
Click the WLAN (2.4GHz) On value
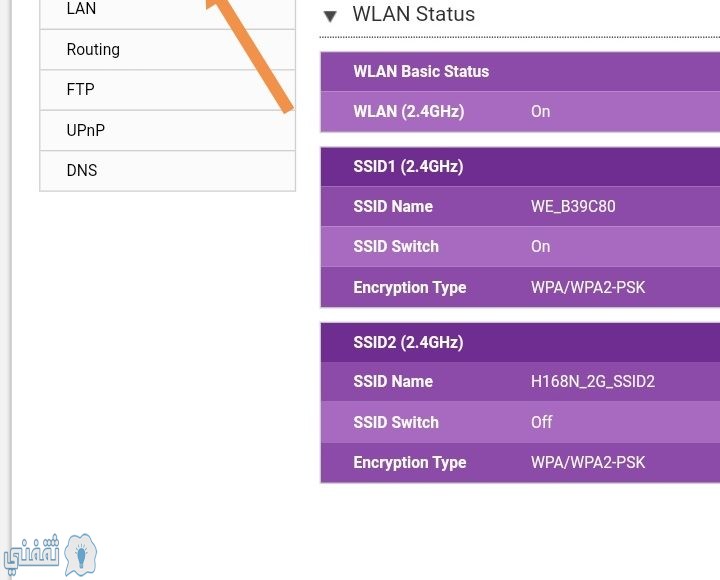pyautogui.click(x=540, y=112)
